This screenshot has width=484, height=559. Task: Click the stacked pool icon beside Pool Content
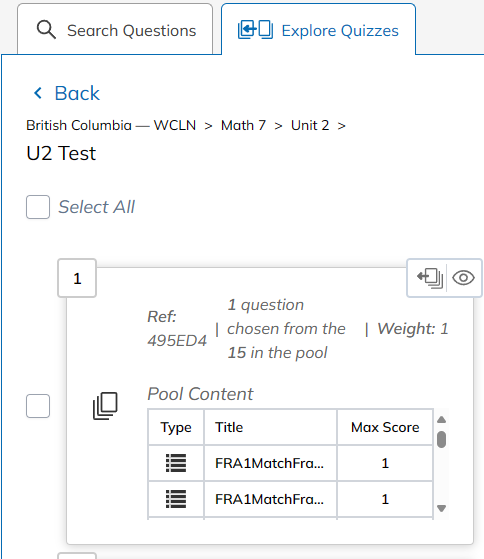(105, 406)
